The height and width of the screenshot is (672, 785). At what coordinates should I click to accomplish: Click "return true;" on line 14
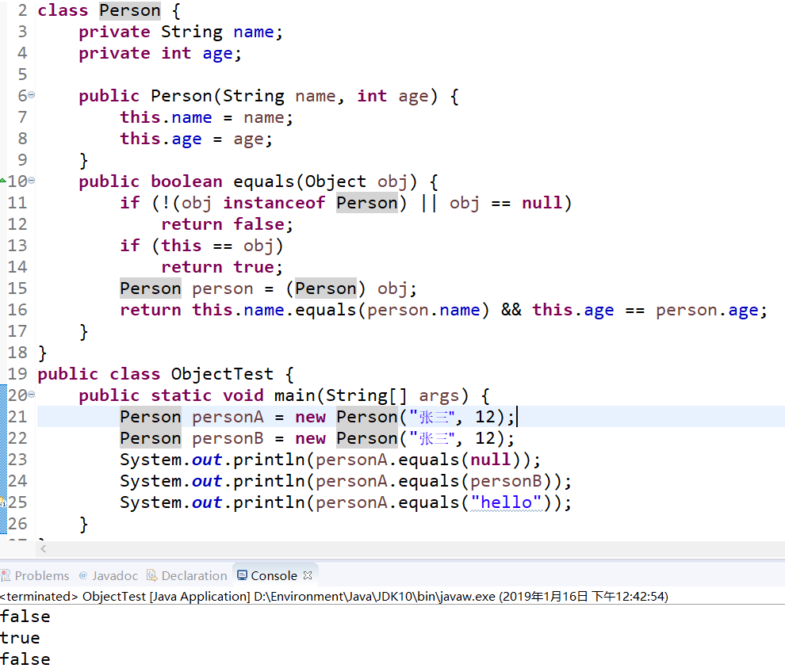(x=222, y=267)
